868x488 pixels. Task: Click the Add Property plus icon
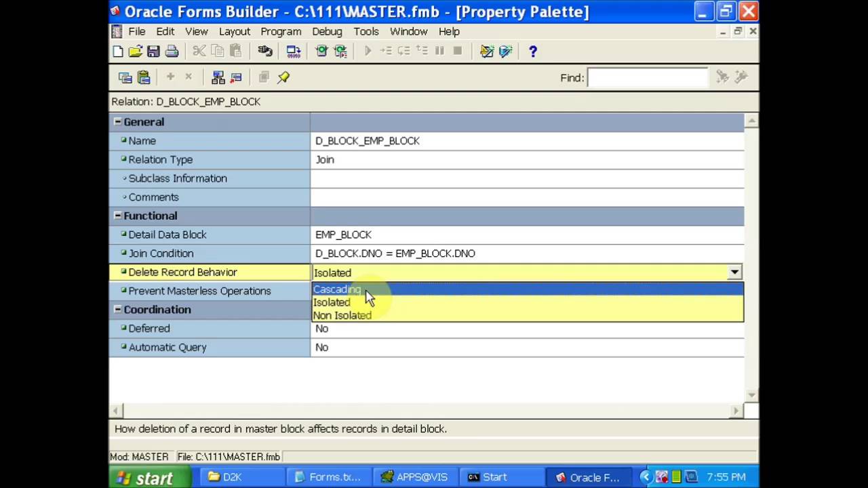170,77
